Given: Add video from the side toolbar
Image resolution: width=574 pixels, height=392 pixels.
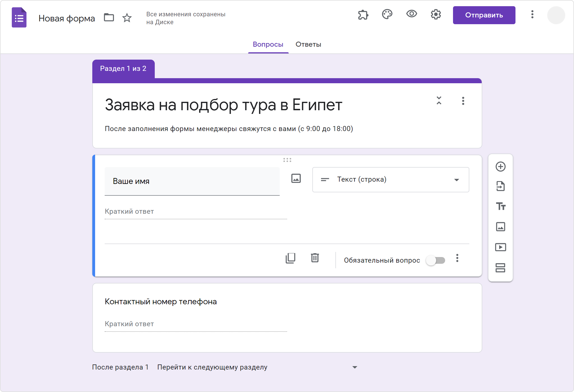Looking at the screenshot, I should coord(500,247).
